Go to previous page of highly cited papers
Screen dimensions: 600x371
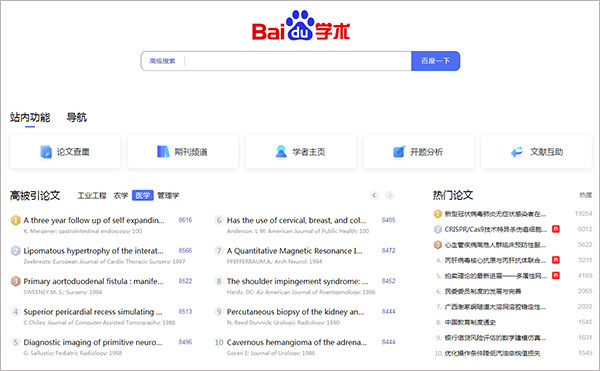(x=374, y=195)
